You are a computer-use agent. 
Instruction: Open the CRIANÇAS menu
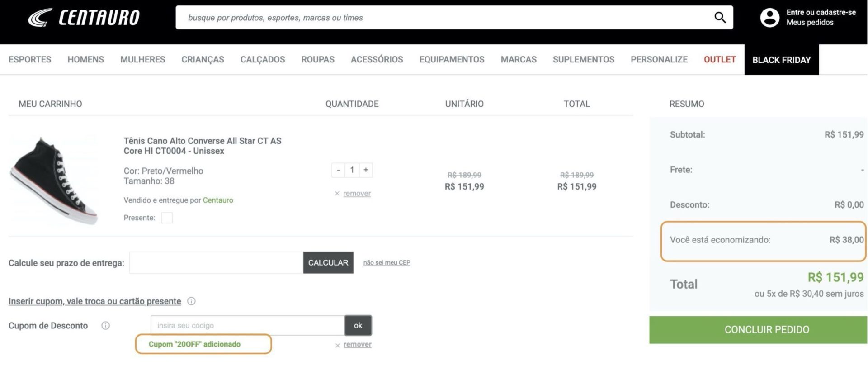203,60
